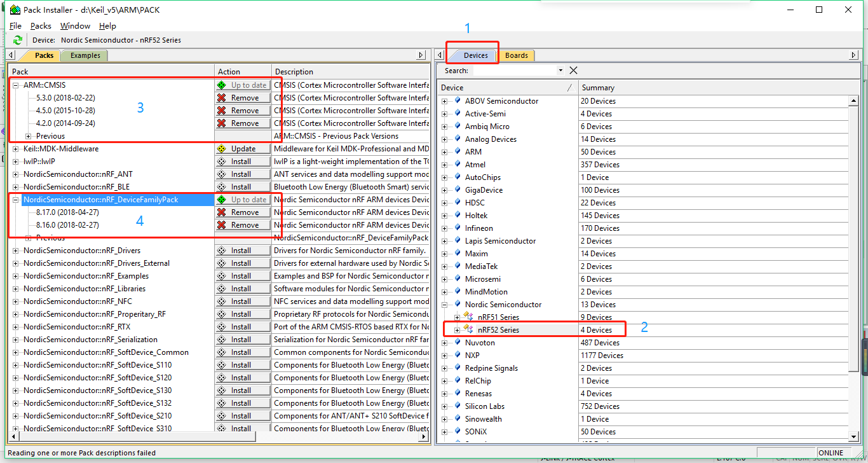The height and width of the screenshot is (463, 868).
Task: Install the nRF_SoftDevice_S132 pack
Action: 243,403
